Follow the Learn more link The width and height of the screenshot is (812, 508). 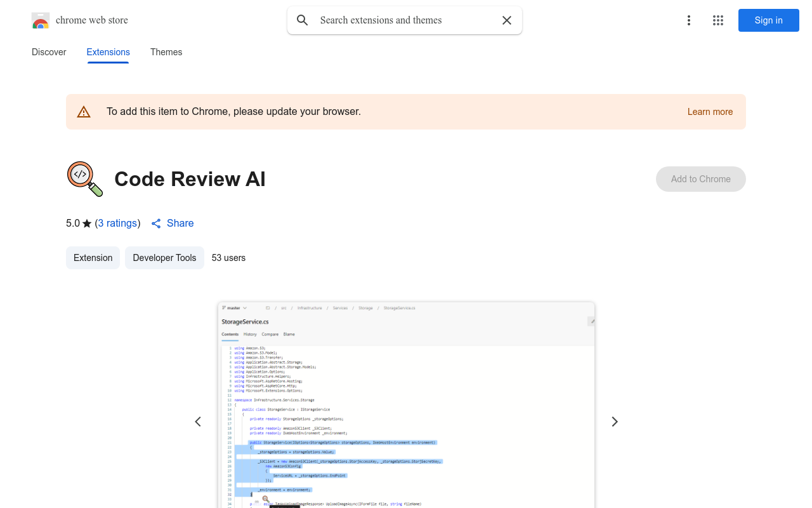710,112
